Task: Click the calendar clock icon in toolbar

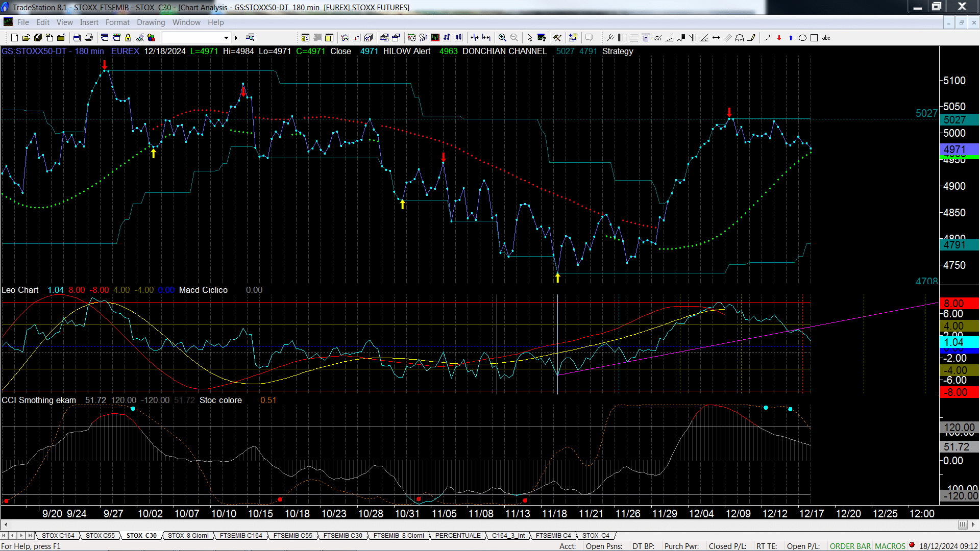Action: pos(411,38)
